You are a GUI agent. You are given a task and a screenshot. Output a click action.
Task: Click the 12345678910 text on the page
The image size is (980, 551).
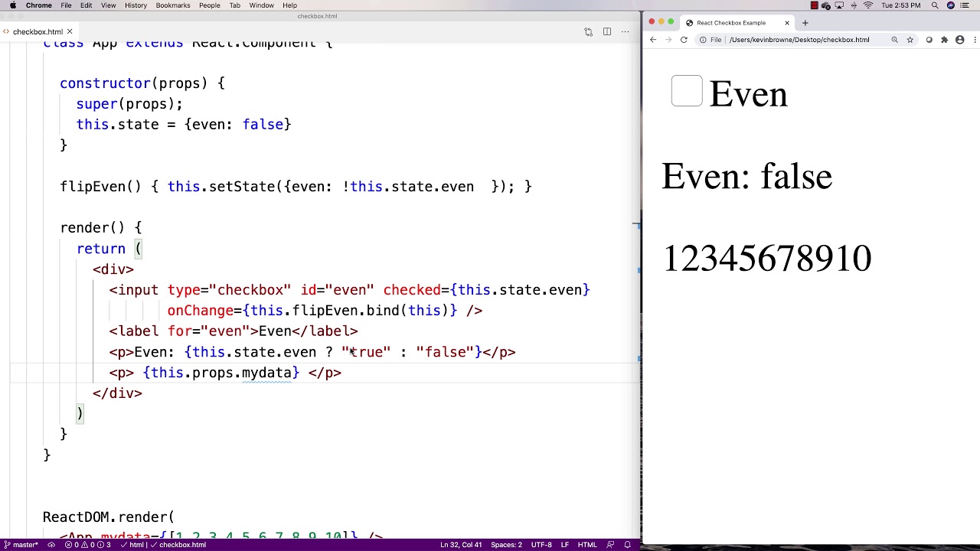(x=767, y=259)
